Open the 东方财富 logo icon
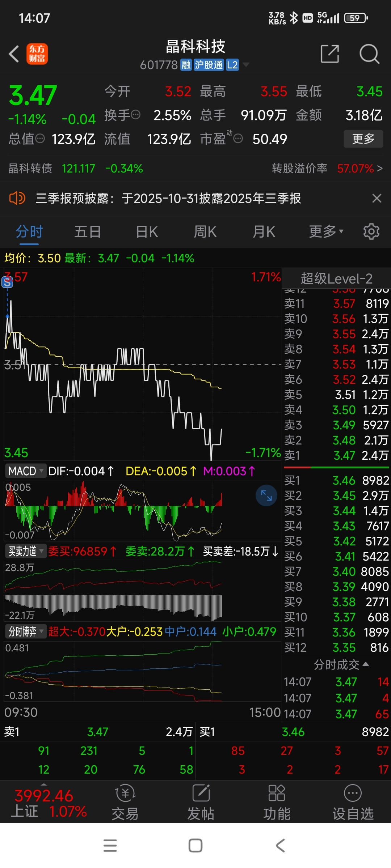 coord(37,54)
